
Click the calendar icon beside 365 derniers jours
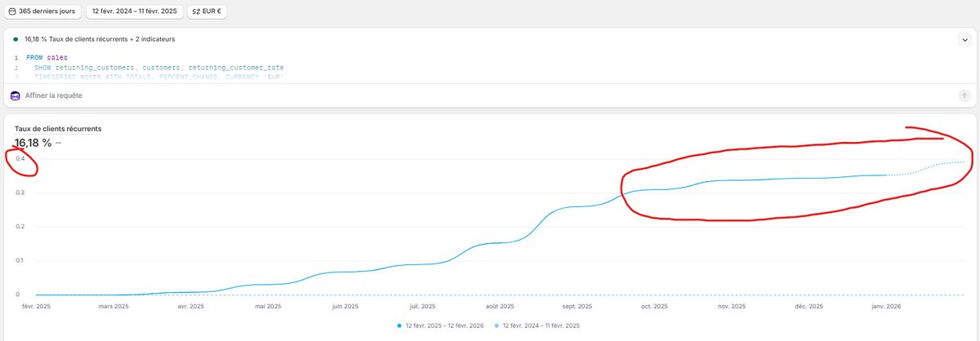click(12, 12)
